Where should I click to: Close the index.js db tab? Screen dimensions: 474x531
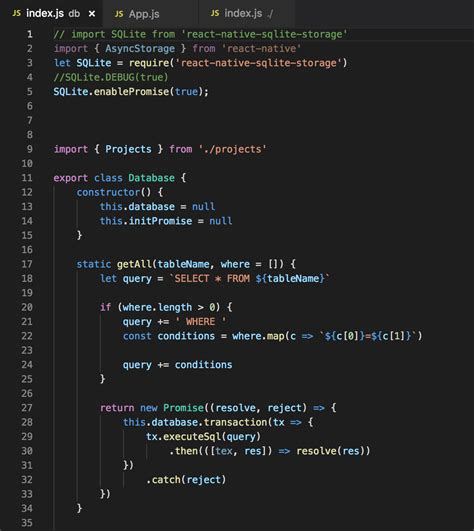click(92, 14)
